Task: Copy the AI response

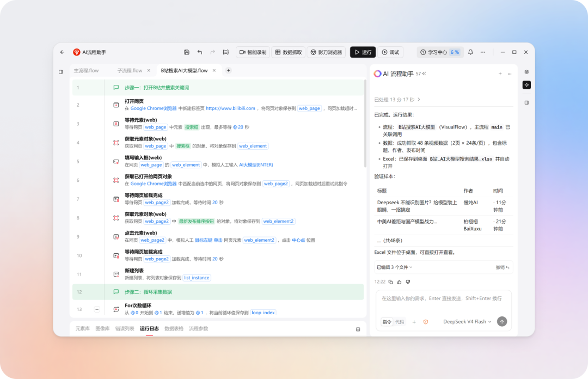Action: (391, 282)
